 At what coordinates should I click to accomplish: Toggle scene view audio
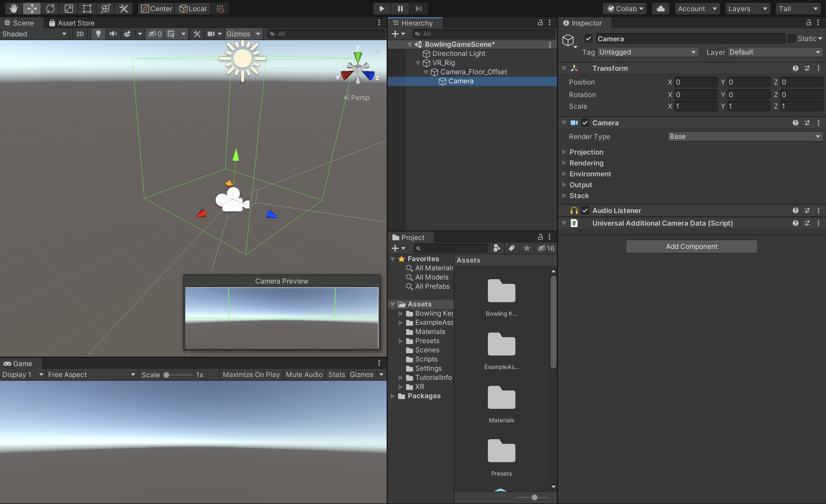(x=113, y=34)
